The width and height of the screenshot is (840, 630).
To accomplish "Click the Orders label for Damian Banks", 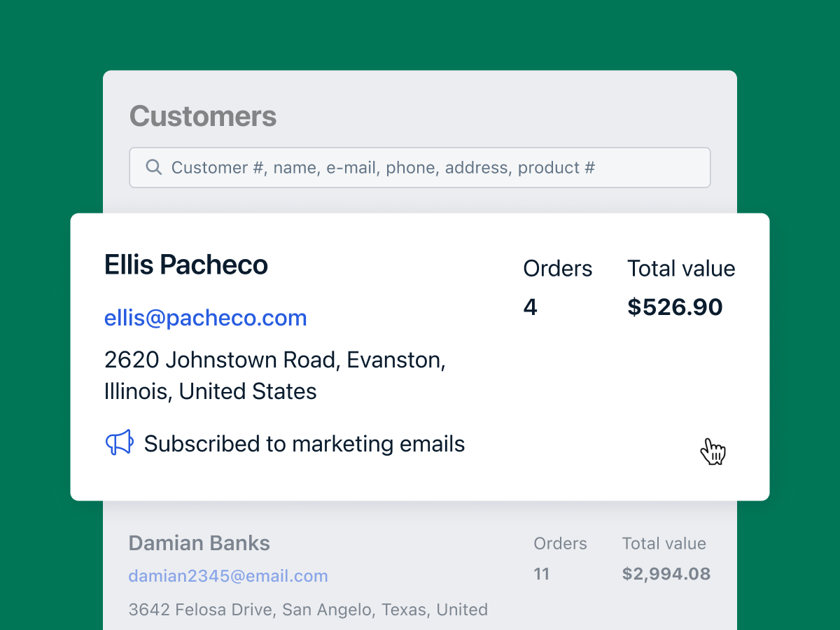I will click(x=560, y=544).
